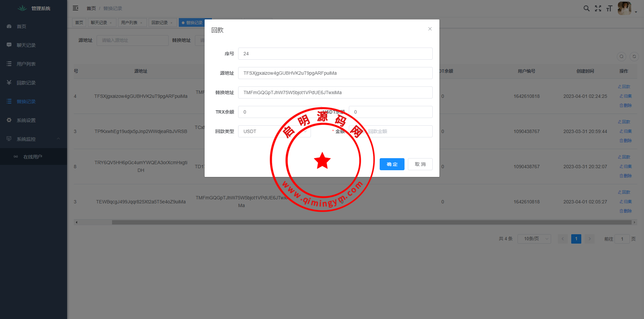
Task: Open the 10条/页 page size selector
Action: click(534, 239)
